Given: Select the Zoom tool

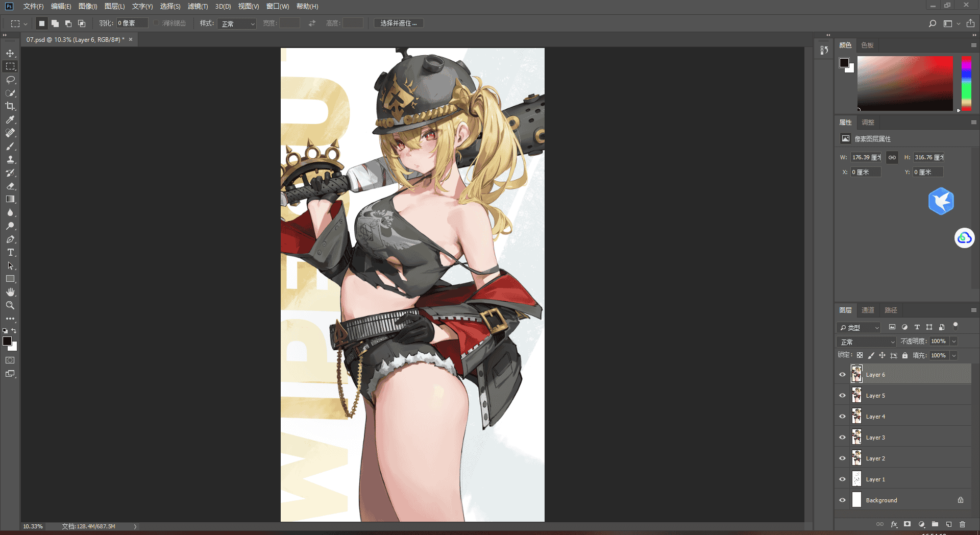Looking at the screenshot, I should tap(10, 305).
